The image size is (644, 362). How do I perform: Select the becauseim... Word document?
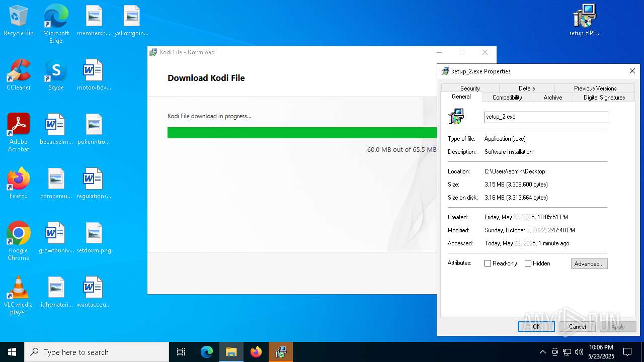(56, 130)
